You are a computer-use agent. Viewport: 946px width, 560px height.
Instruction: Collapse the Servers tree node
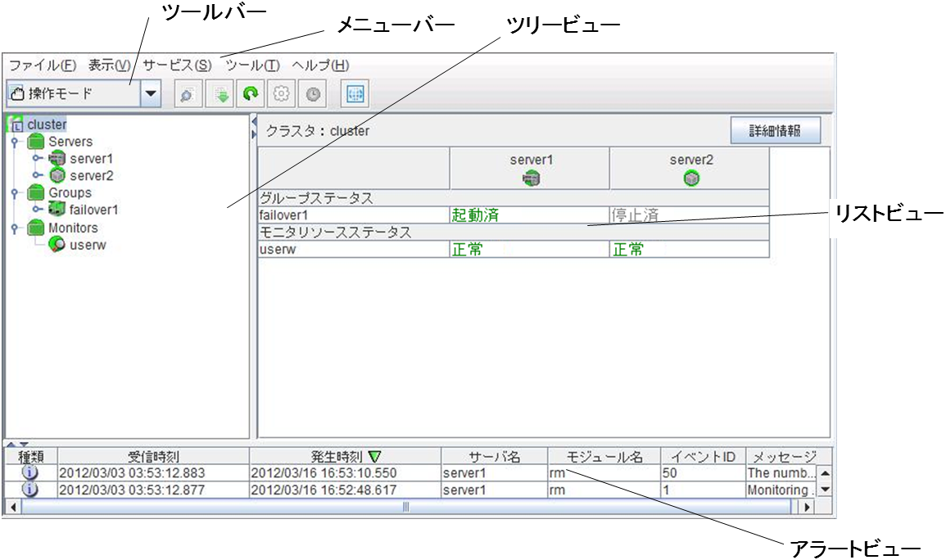(14, 142)
